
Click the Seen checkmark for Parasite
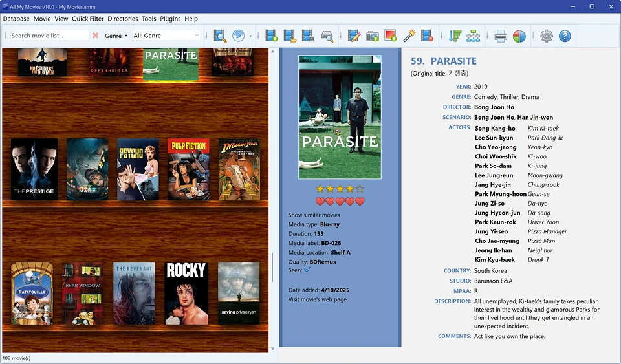[307, 270]
